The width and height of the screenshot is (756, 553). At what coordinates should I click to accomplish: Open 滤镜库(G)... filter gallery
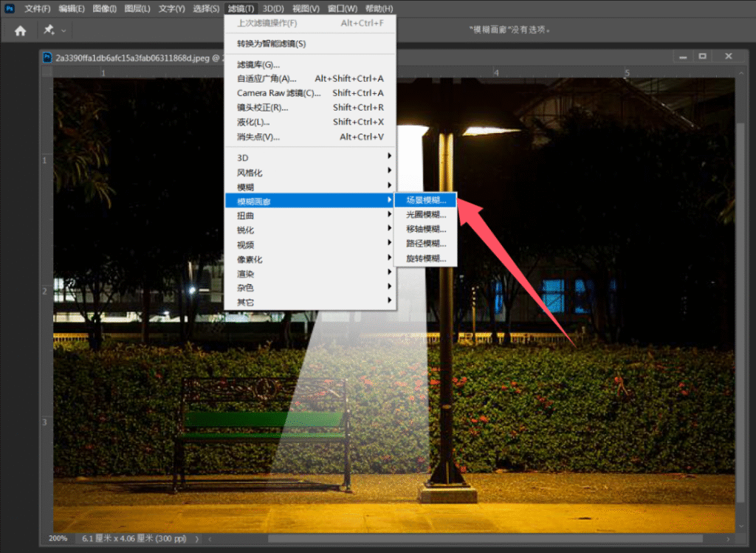click(x=311, y=65)
